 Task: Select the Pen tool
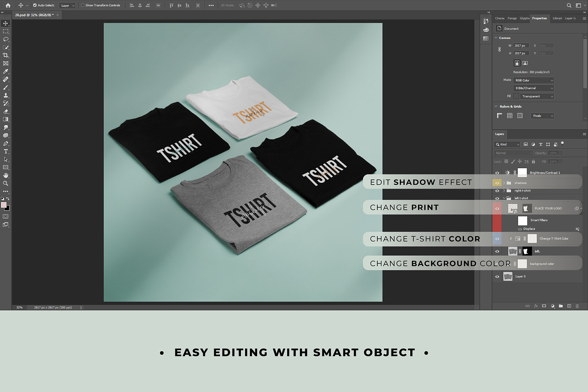tap(6, 143)
